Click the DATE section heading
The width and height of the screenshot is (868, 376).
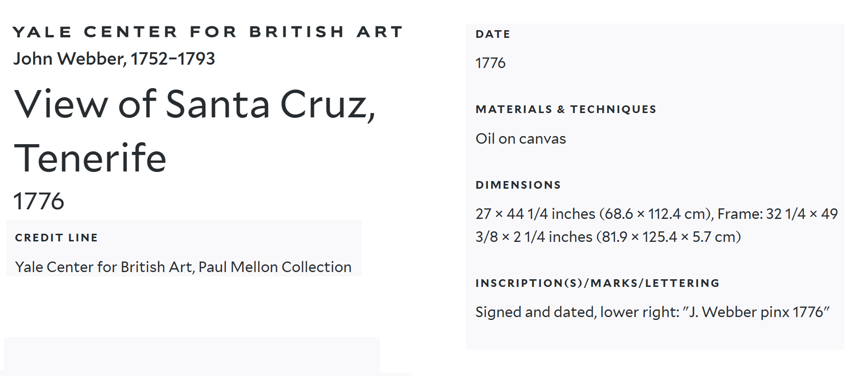point(493,34)
